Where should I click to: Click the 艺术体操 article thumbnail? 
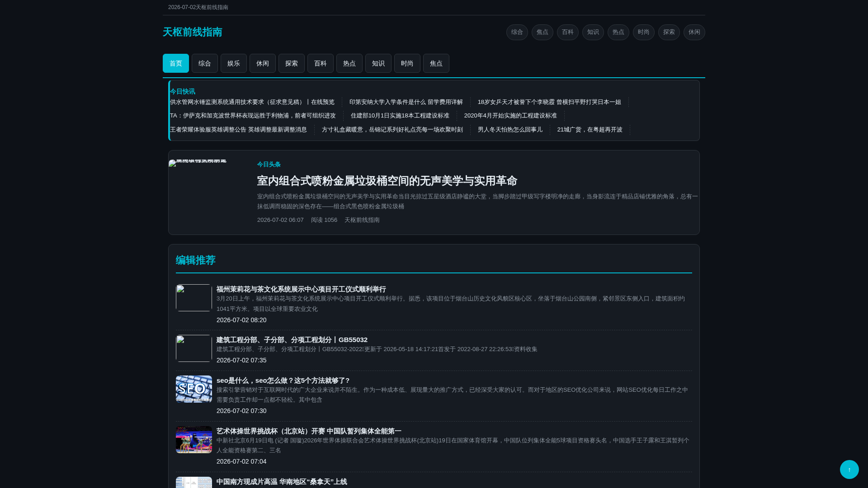click(194, 440)
